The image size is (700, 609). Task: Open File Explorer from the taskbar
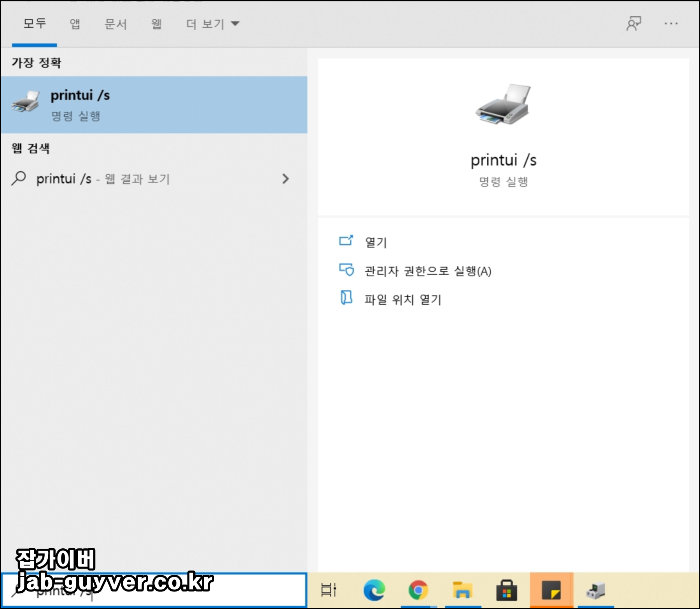(462, 590)
